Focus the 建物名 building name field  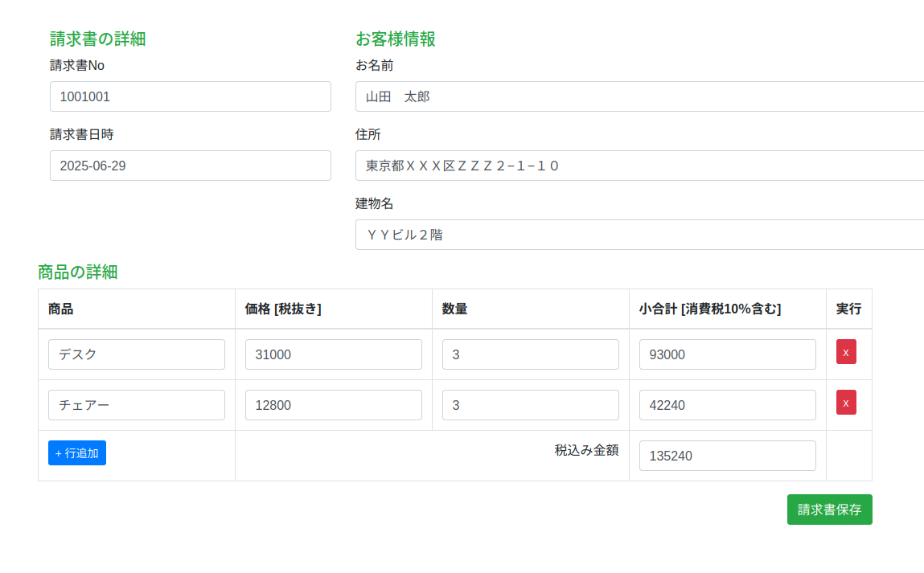(x=639, y=235)
